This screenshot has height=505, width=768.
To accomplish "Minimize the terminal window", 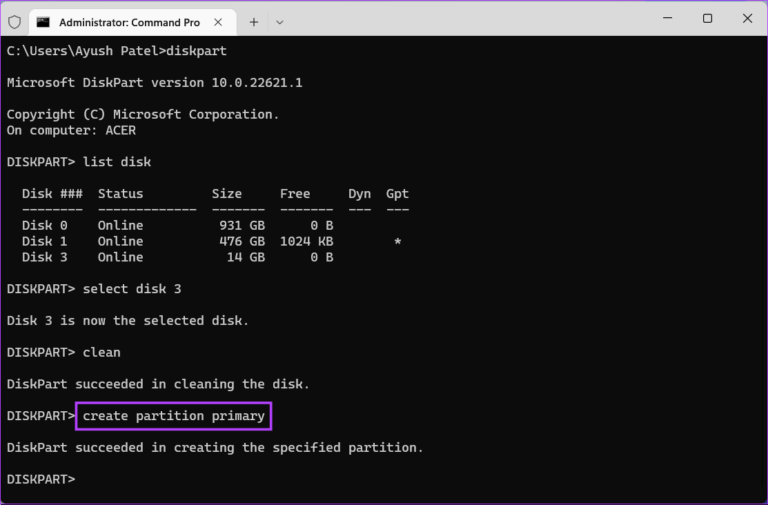I will point(667,18).
